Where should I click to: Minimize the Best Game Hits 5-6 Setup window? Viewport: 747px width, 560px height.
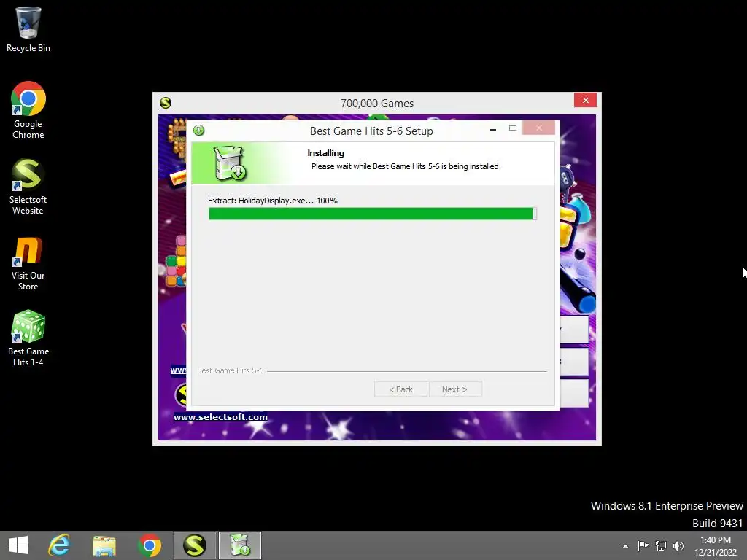[x=493, y=128]
